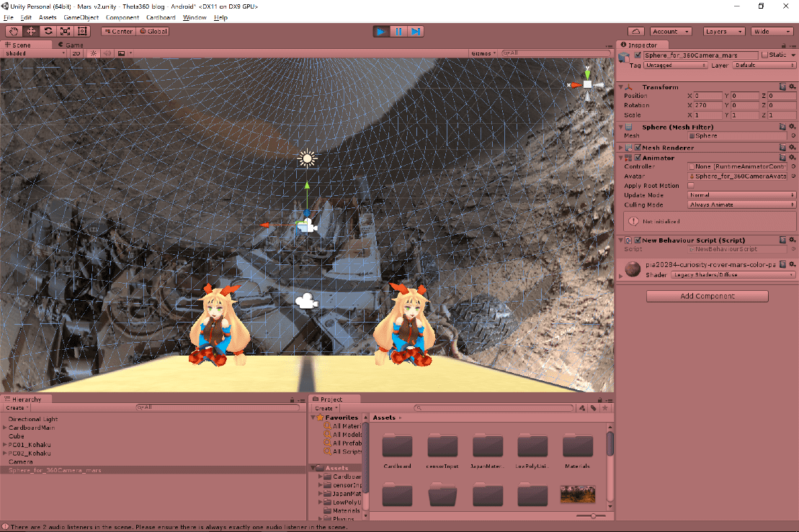Open the Window menu

coord(195,17)
